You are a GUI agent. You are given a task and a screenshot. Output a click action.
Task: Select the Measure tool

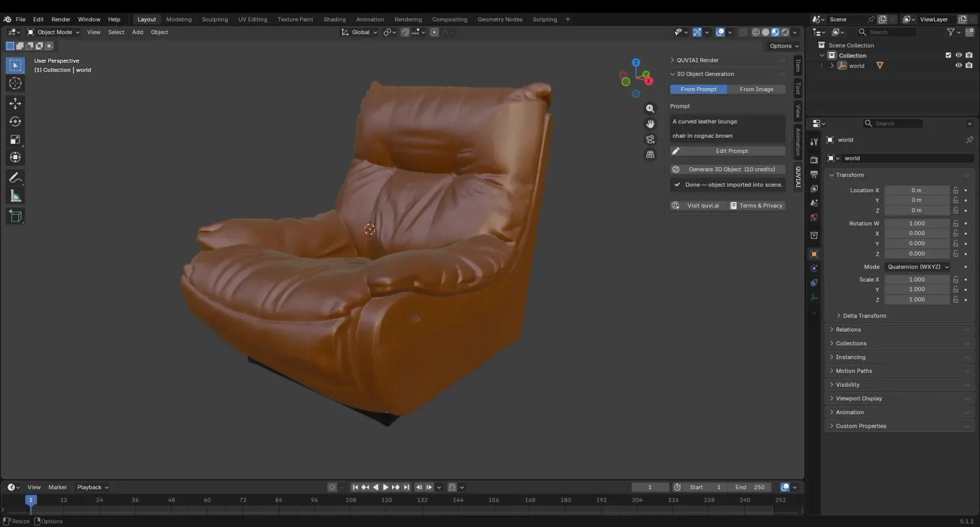pyautogui.click(x=15, y=196)
